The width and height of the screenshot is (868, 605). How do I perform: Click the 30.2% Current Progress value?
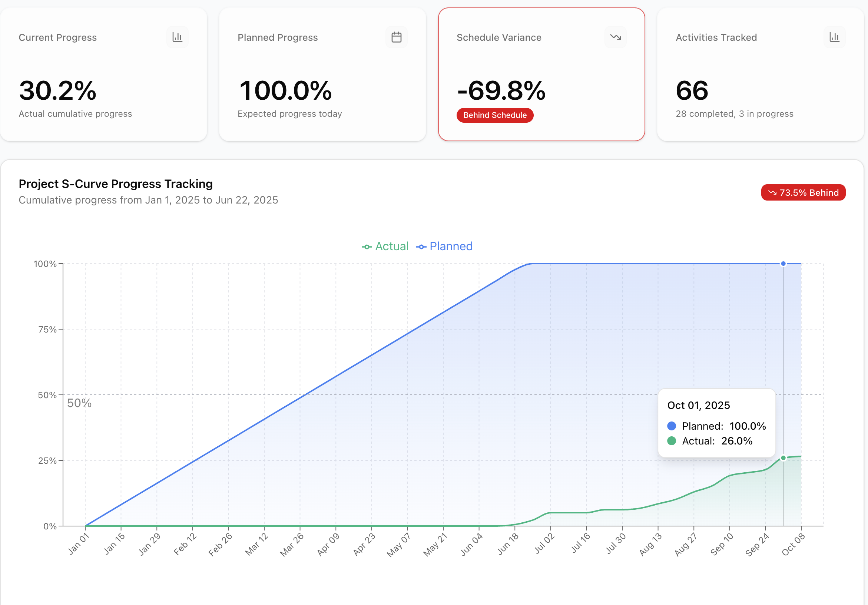point(58,91)
